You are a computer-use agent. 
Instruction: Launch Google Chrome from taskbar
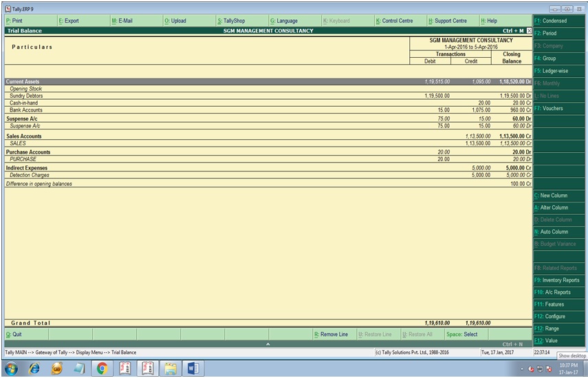coord(102,368)
